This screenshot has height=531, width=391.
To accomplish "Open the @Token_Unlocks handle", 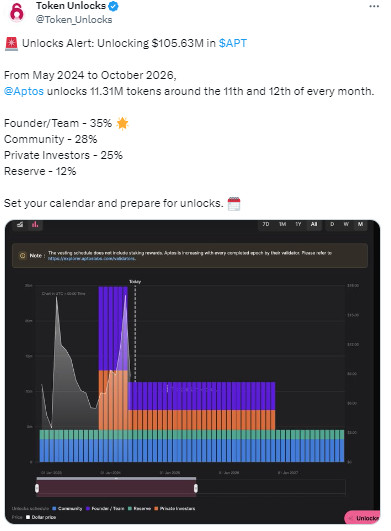I will tap(74, 20).
